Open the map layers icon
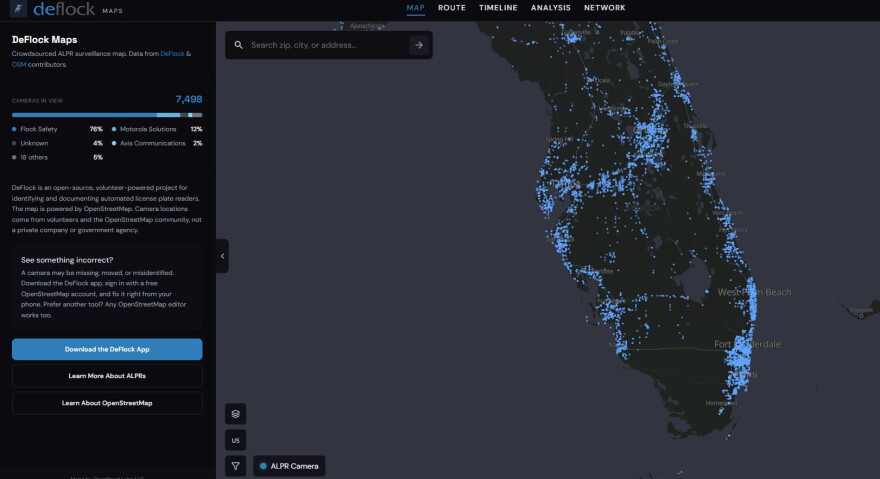This screenshot has height=479, width=880. tap(236, 414)
